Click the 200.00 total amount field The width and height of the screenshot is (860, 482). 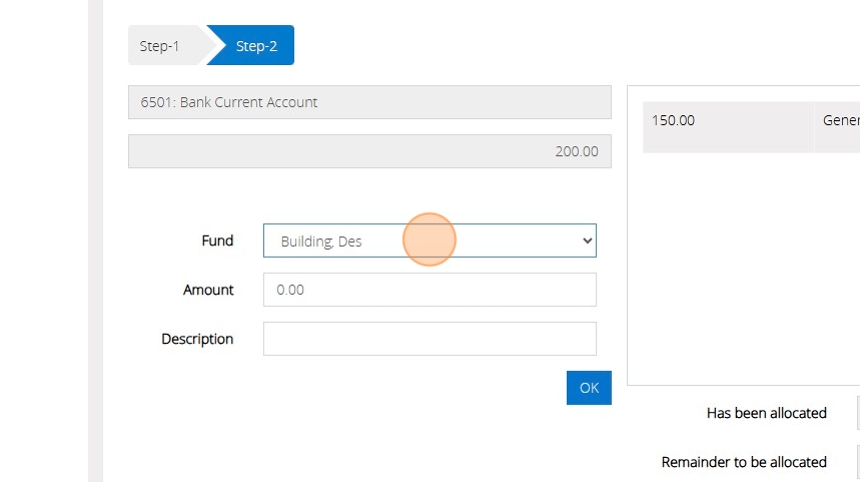click(369, 152)
